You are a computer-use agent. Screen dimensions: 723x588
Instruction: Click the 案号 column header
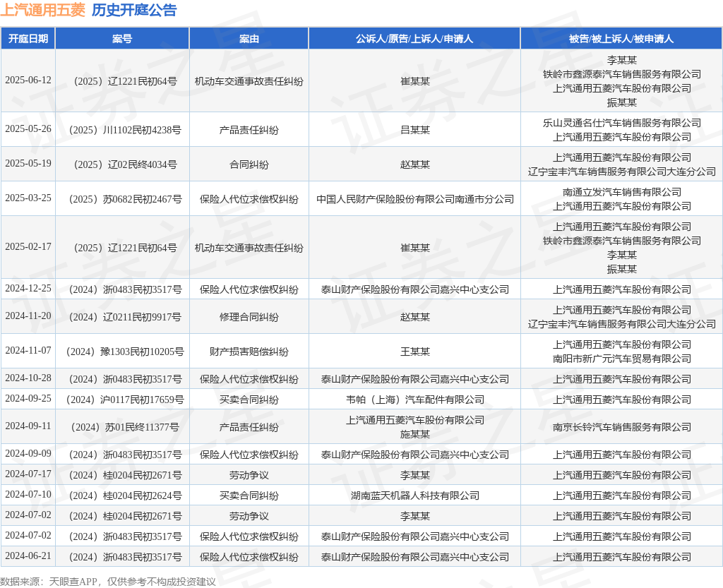[122, 39]
